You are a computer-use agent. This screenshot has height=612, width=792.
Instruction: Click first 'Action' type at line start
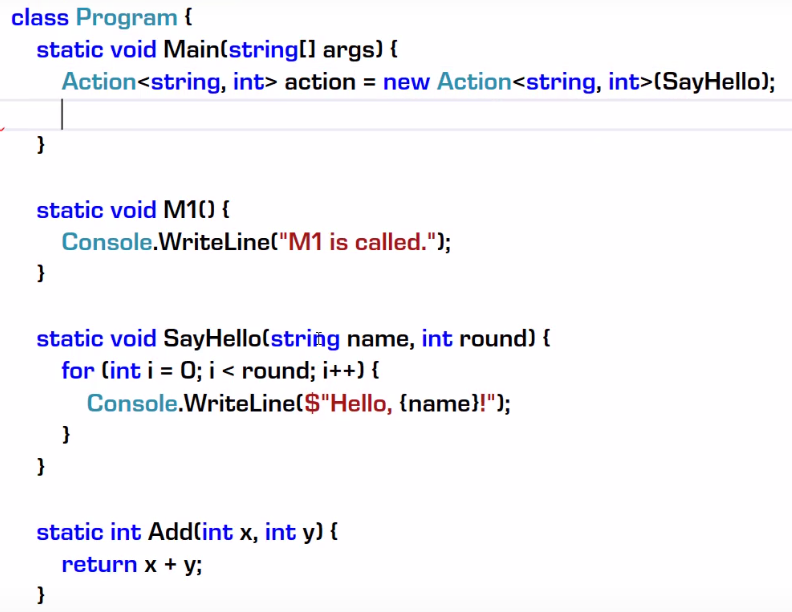(99, 82)
